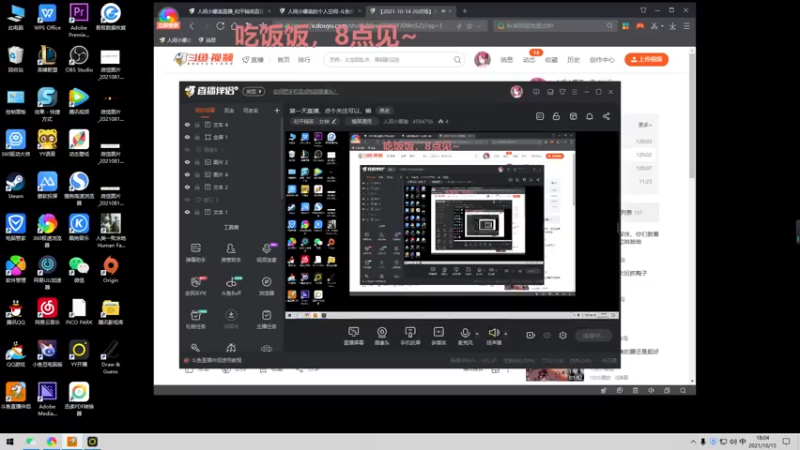This screenshot has width=800, height=450.
Task: Open Windows Start menu
Action: pos(9,441)
